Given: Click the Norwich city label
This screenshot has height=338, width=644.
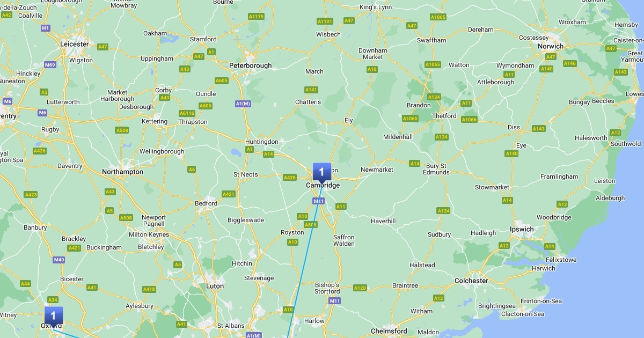Looking at the screenshot, I should click(551, 46).
